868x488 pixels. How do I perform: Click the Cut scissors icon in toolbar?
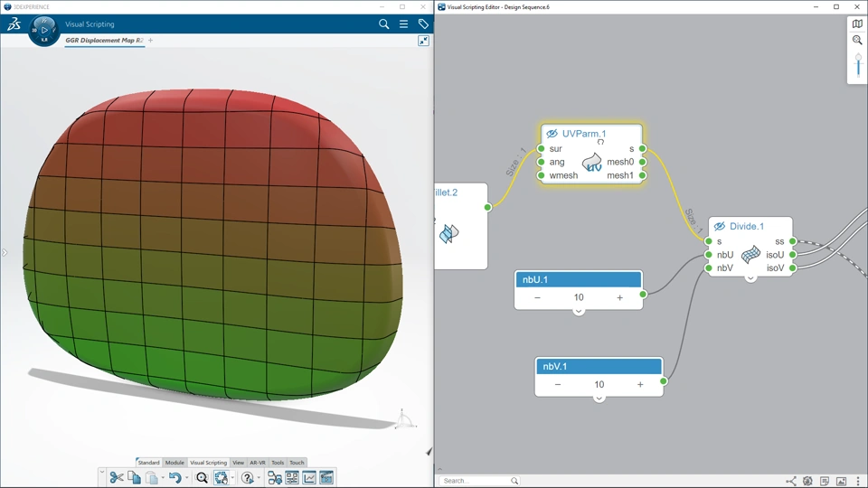point(117,477)
